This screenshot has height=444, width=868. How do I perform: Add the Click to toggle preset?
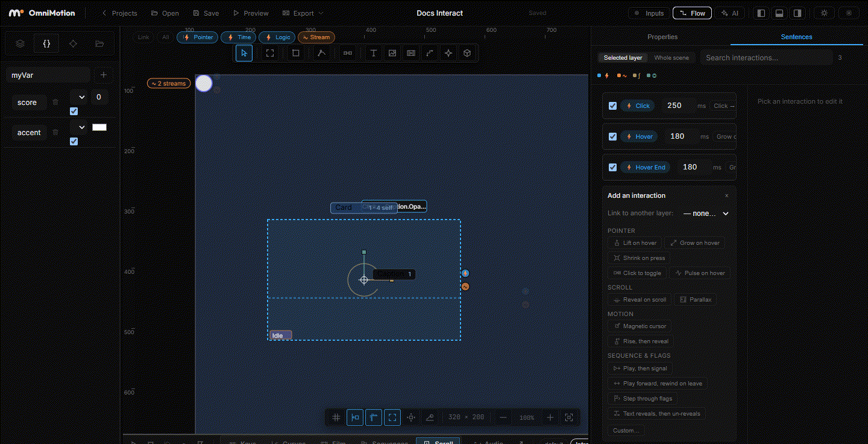(637, 273)
